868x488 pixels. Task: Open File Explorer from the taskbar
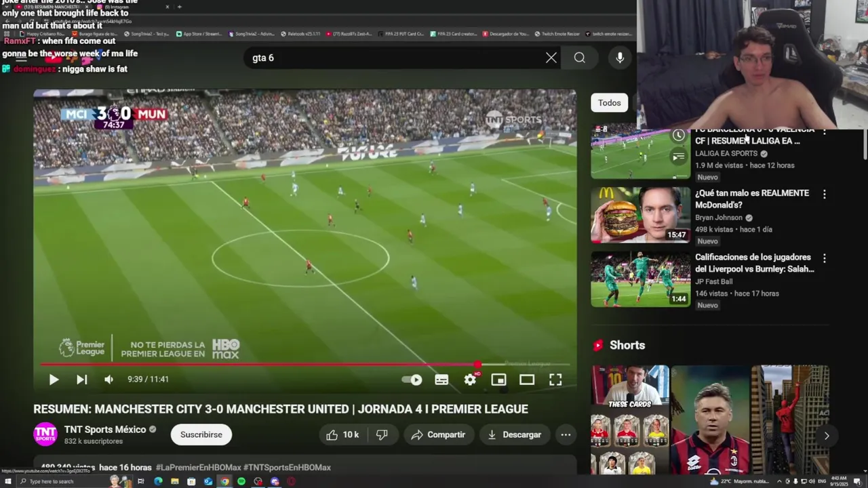175,481
